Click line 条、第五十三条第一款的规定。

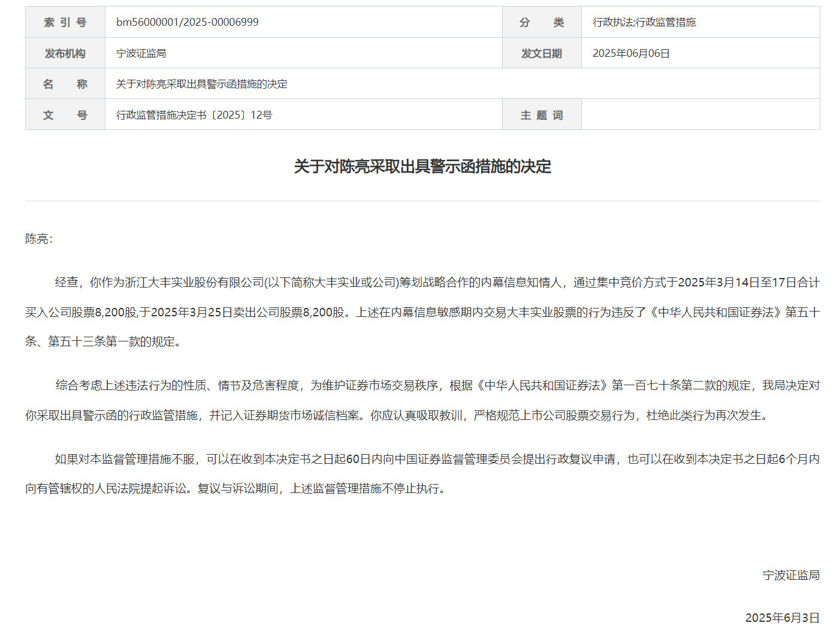[x=104, y=341]
